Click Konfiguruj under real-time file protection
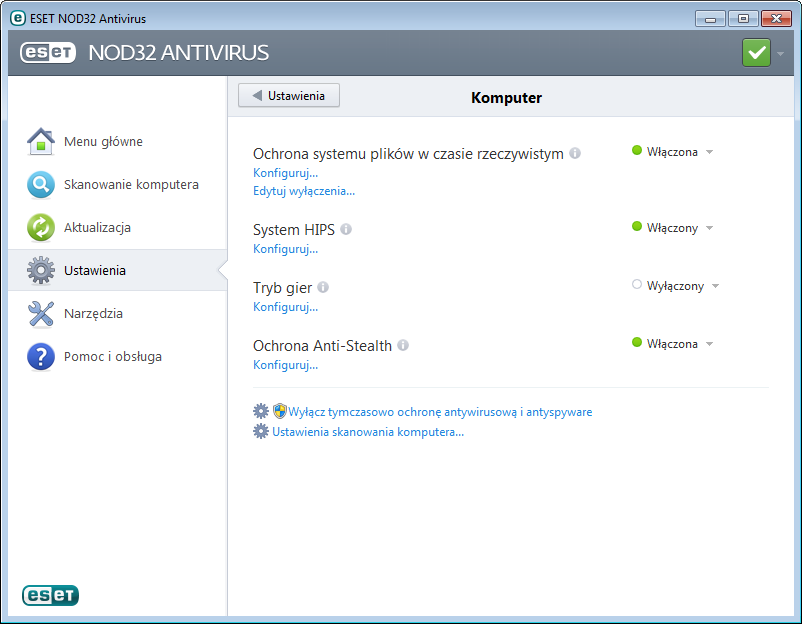Image resolution: width=802 pixels, height=624 pixels. click(x=285, y=173)
